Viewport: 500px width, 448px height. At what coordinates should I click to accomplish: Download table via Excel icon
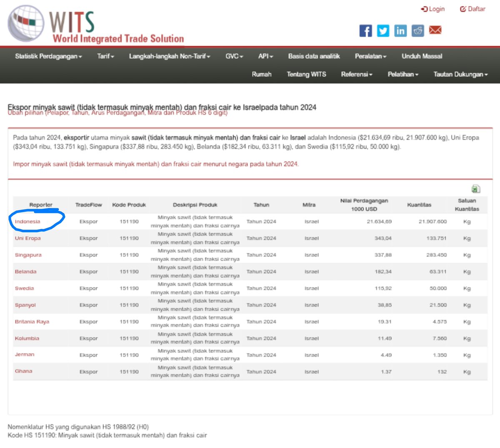[x=476, y=189]
